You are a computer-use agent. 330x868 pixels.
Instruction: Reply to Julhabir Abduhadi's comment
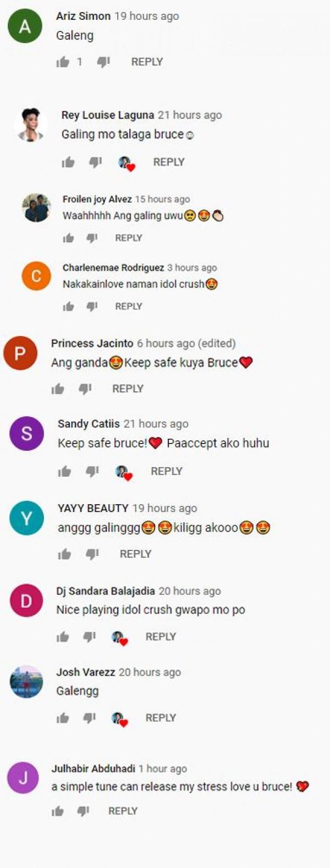click(x=123, y=811)
